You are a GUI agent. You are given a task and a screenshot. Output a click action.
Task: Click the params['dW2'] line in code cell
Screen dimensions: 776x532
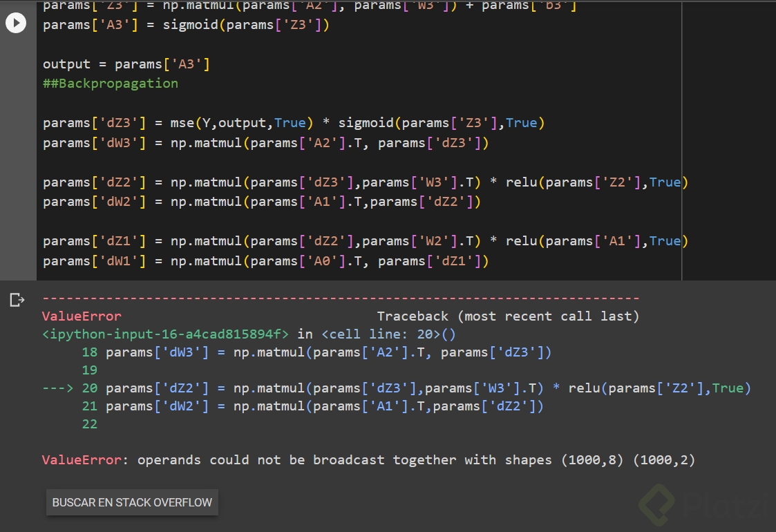pos(262,202)
